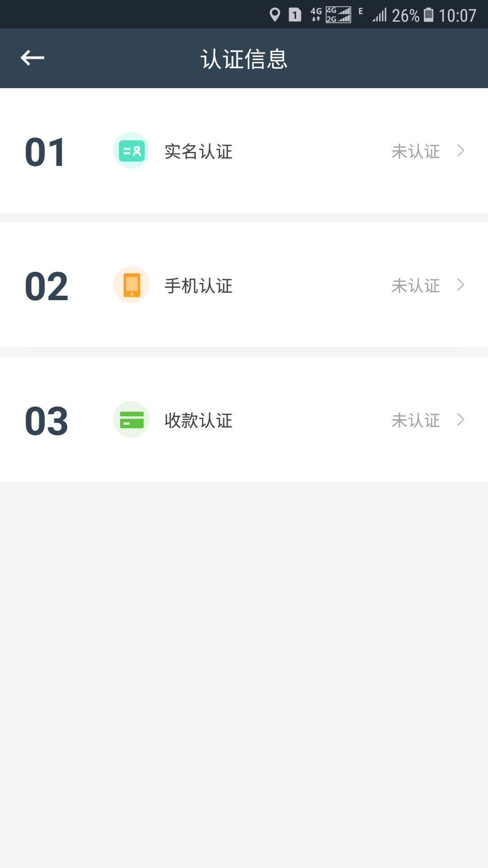
Task: Tap the location pin status icon
Action: pyautogui.click(x=275, y=15)
